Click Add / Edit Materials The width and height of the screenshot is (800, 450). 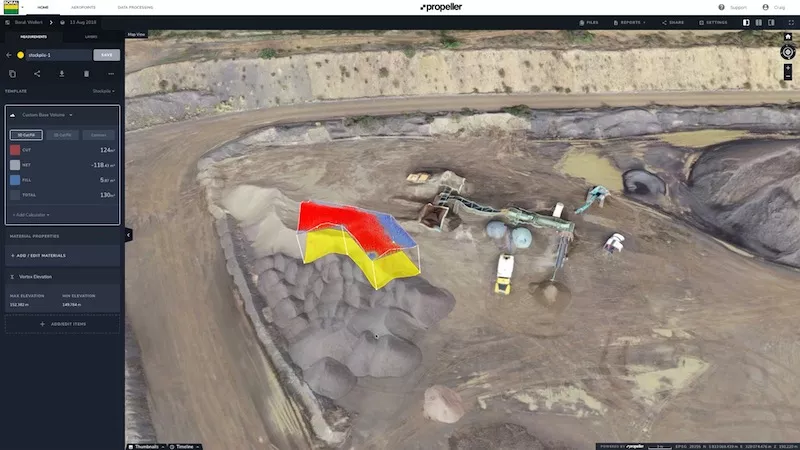38,255
